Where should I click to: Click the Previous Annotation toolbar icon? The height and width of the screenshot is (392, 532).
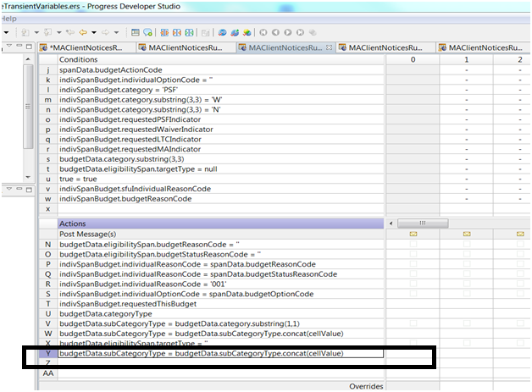pos(47,32)
